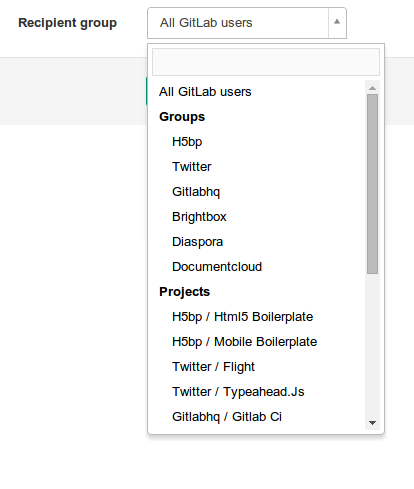Image resolution: width=414 pixels, height=489 pixels.
Task: Select Twitter from the Groups list
Action: coord(256,167)
